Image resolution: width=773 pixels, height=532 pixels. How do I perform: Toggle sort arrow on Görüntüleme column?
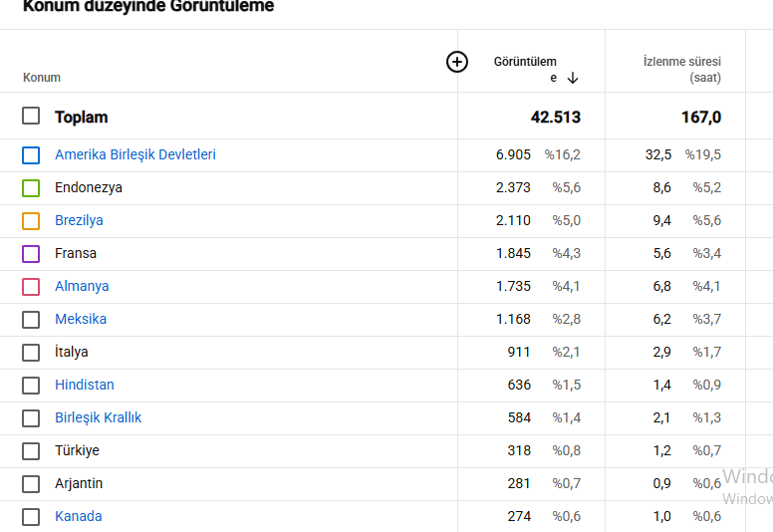(573, 78)
